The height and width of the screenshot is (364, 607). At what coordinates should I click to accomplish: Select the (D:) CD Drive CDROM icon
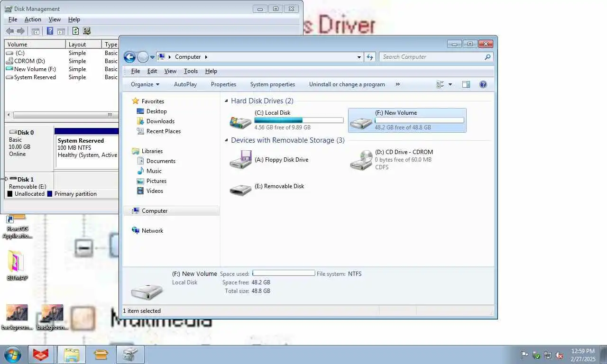[x=361, y=160]
